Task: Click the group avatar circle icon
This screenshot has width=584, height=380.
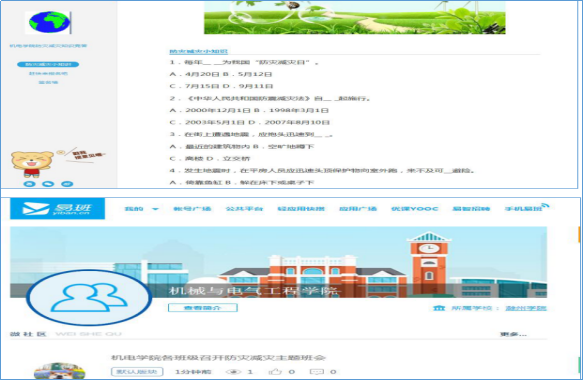Action: coord(89,298)
